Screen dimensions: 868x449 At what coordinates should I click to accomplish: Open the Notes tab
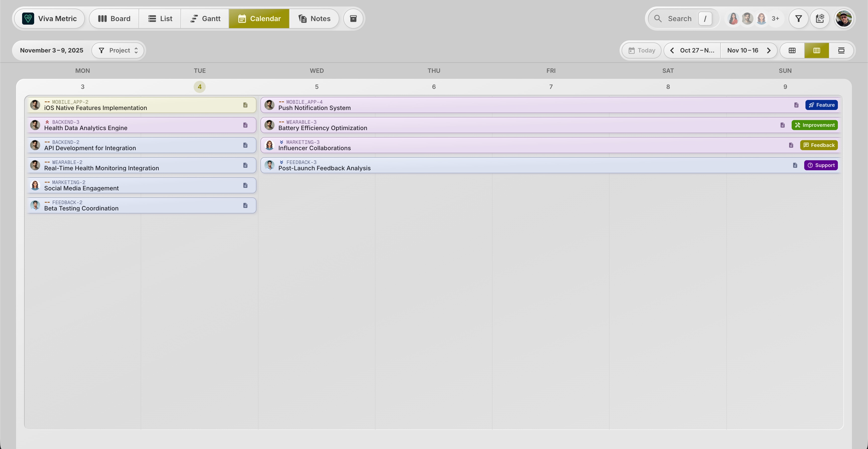314,19
